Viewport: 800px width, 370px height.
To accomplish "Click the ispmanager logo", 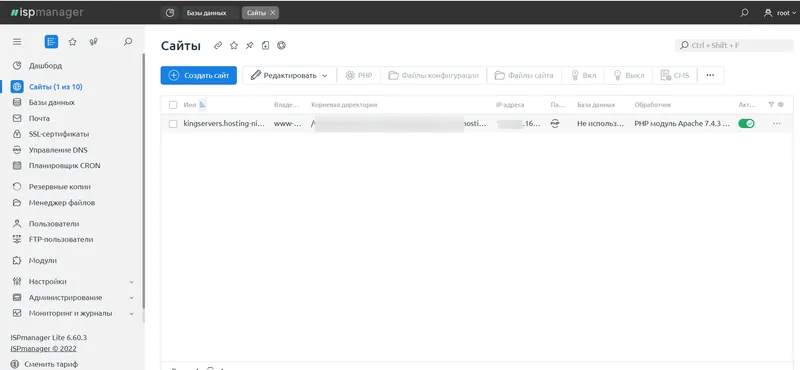I will 47,13.
